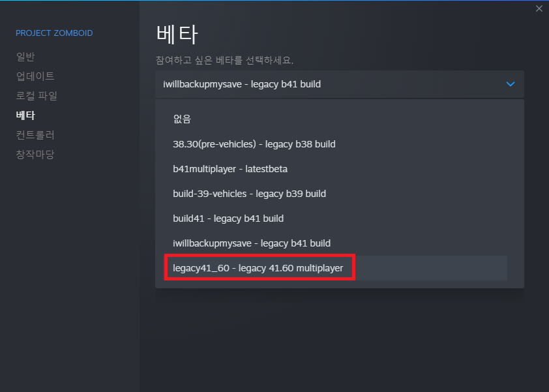Click the blue dropdown chevron arrow

tap(511, 83)
